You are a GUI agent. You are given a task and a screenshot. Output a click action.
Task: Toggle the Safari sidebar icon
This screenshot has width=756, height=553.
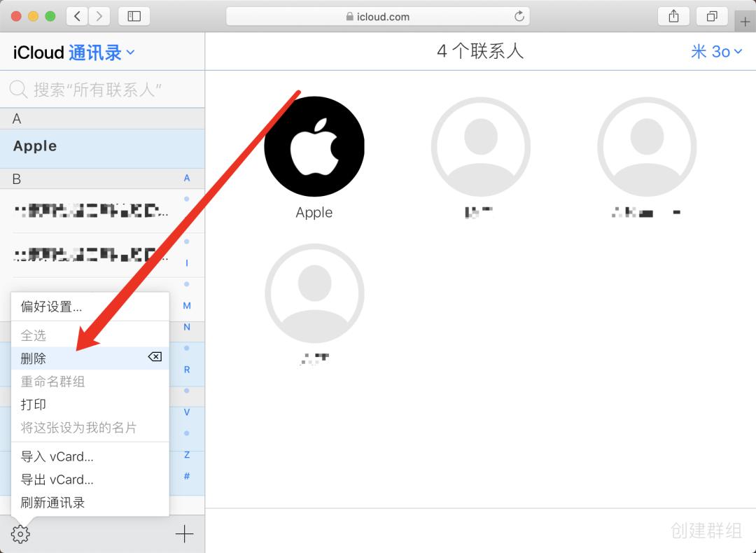pyautogui.click(x=133, y=15)
